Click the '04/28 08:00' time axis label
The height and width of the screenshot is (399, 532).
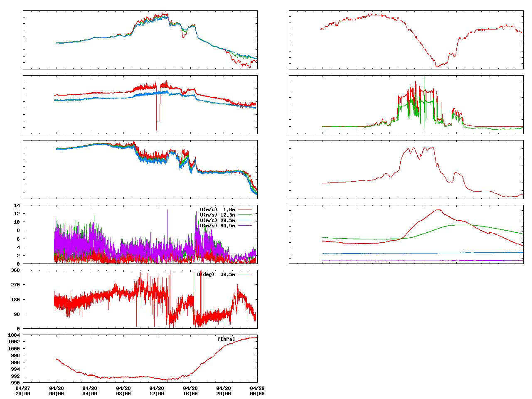click(x=123, y=391)
